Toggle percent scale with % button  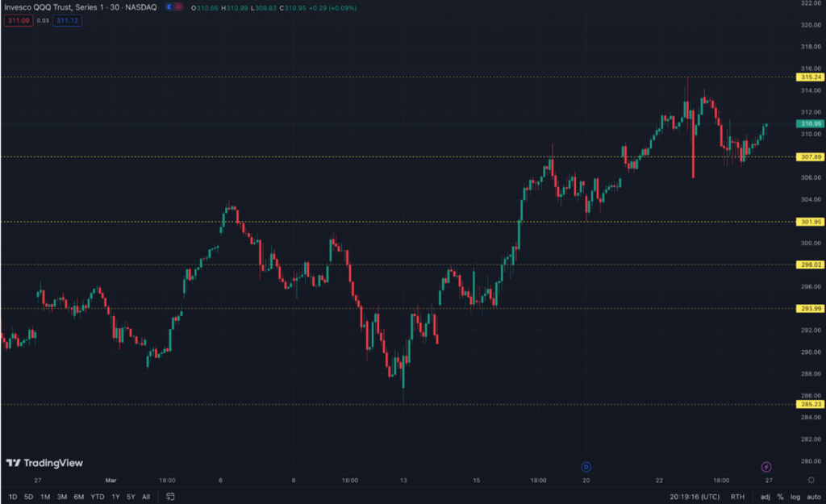coord(780,497)
